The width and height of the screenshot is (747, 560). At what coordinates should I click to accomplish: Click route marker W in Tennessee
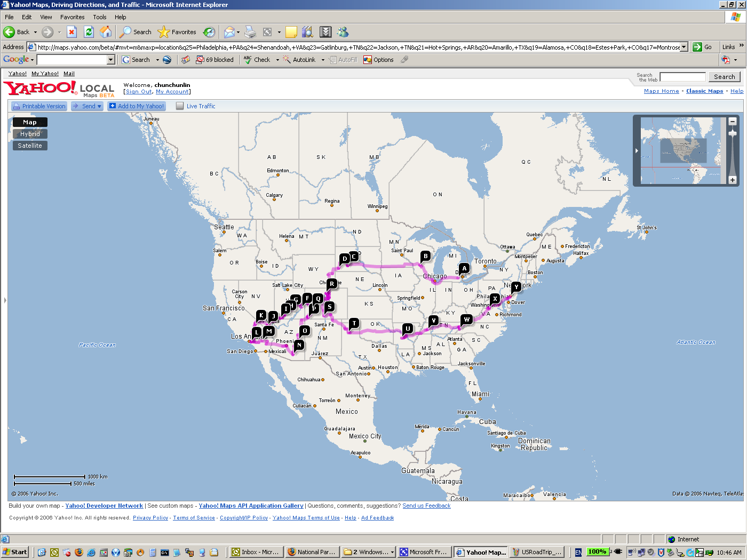click(466, 319)
